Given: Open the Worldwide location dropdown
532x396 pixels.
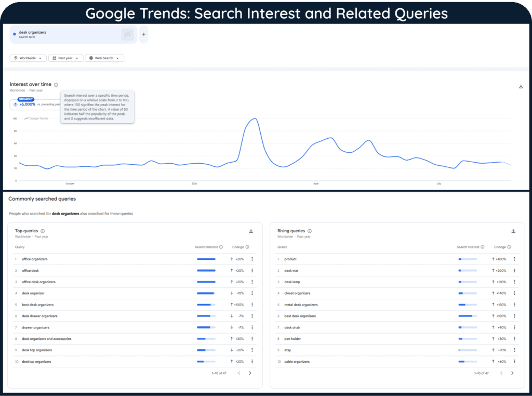Looking at the screenshot, I should pyautogui.click(x=28, y=58).
